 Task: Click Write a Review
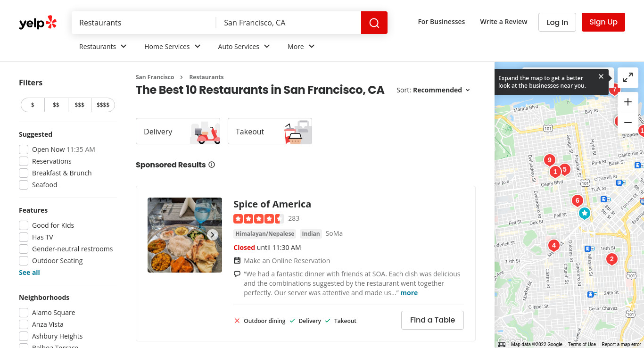pyautogui.click(x=504, y=22)
